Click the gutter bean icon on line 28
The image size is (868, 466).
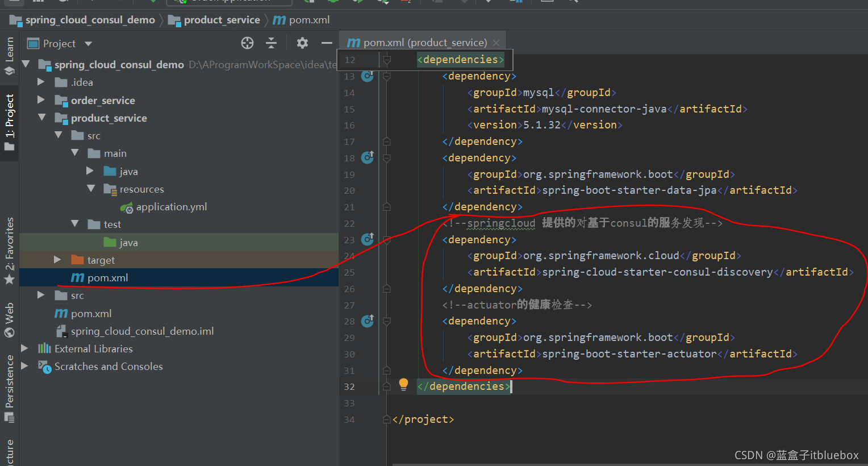(368, 321)
